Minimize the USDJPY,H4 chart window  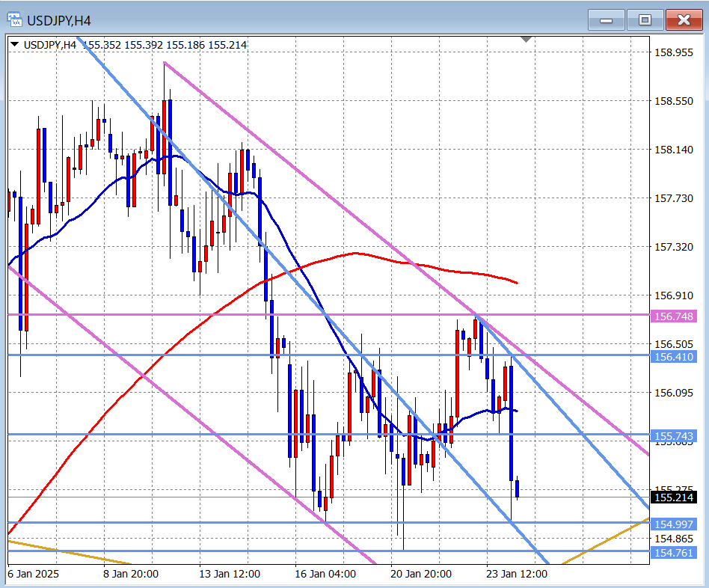pos(605,20)
